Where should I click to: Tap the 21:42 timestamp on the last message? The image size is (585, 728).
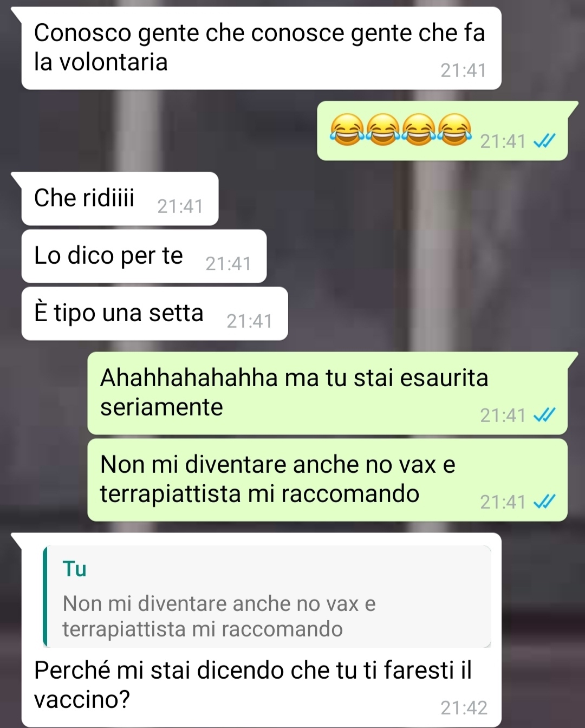point(464,708)
